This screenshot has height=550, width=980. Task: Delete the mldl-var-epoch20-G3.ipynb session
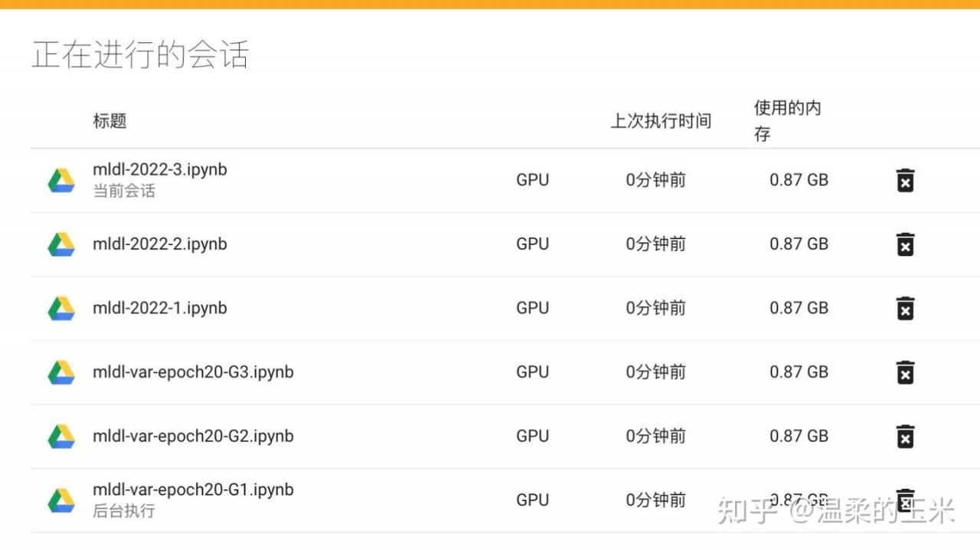pyautogui.click(x=905, y=372)
